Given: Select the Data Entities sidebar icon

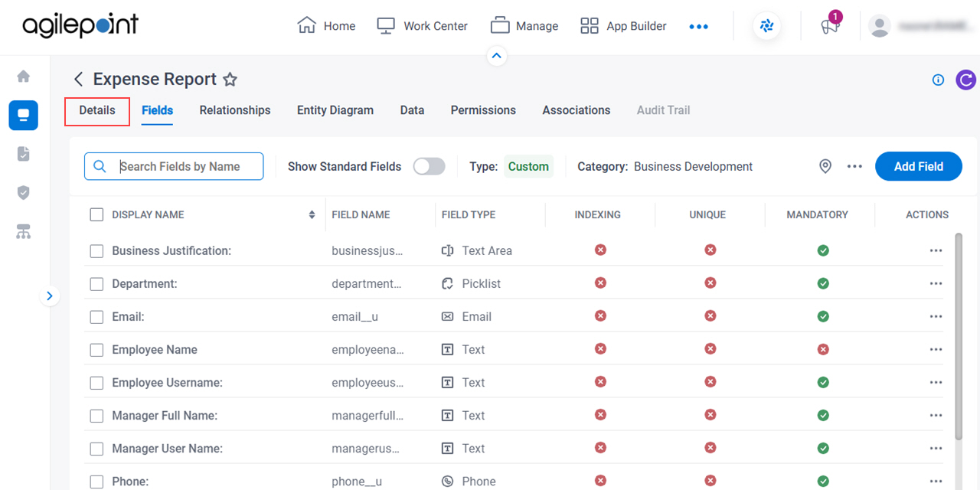Looking at the screenshot, I should [23, 116].
